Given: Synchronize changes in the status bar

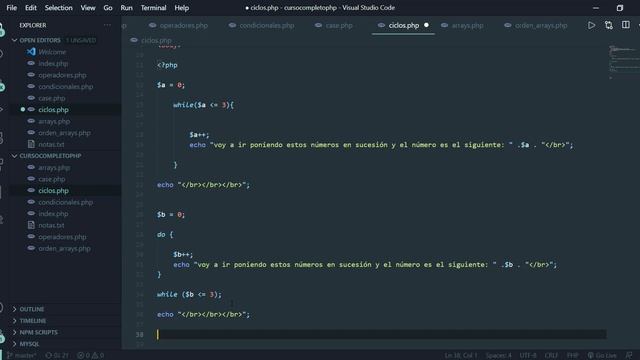Looking at the screenshot, I should [57, 356].
